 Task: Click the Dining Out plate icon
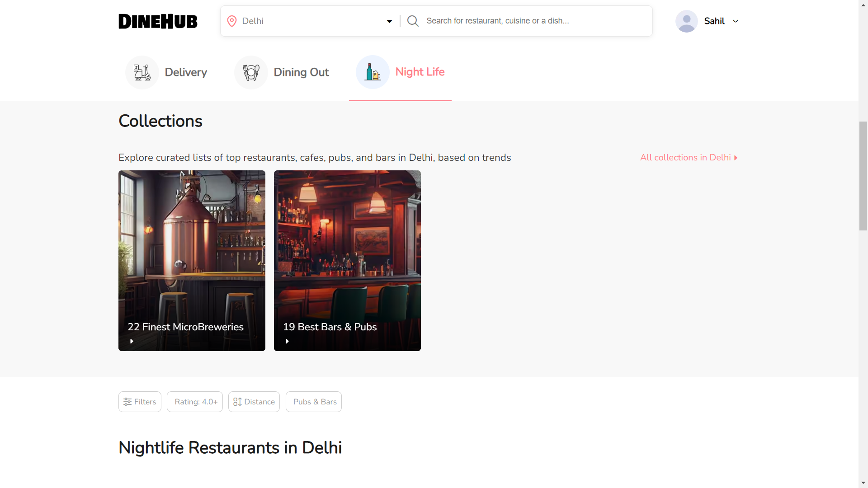pos(250,72)
